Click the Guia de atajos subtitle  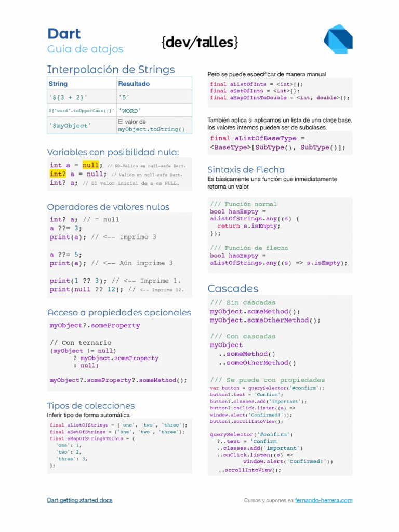point(85,49)
